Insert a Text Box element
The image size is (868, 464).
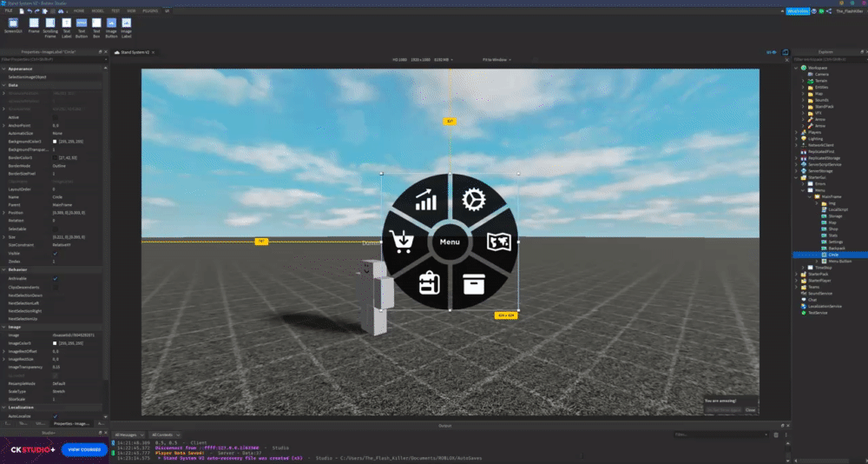(x=96, y=28)
